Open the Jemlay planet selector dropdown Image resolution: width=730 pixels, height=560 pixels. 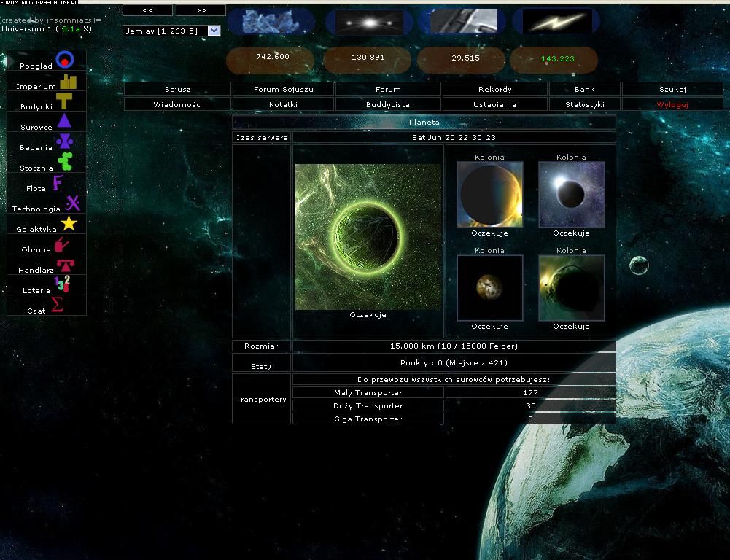(171, 31)
